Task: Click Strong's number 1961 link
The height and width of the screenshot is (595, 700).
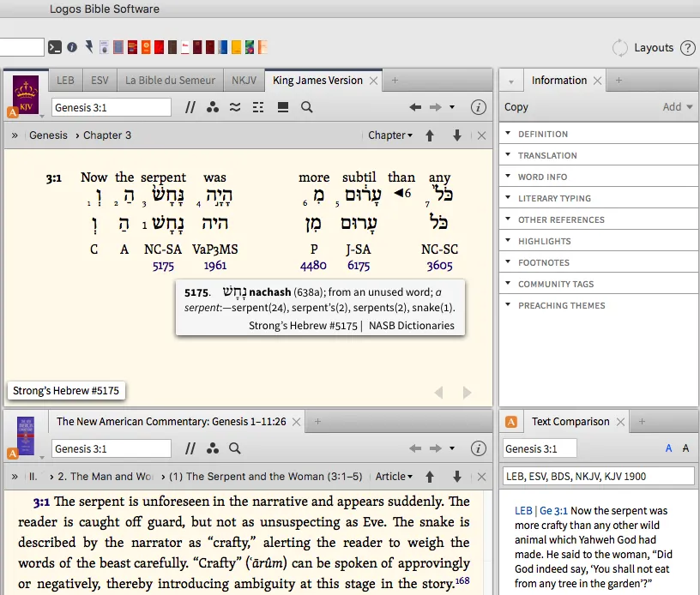Action: pos(215,266)
